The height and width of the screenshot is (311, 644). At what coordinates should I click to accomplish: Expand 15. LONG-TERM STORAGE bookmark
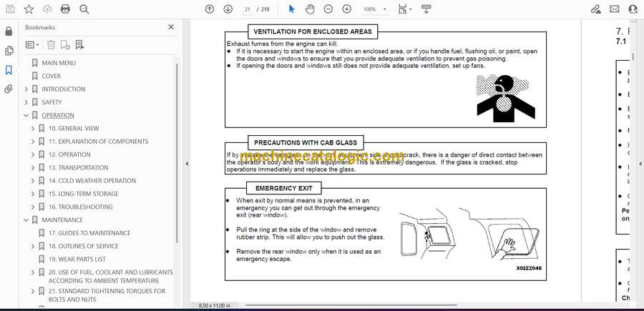pos(33,194)
